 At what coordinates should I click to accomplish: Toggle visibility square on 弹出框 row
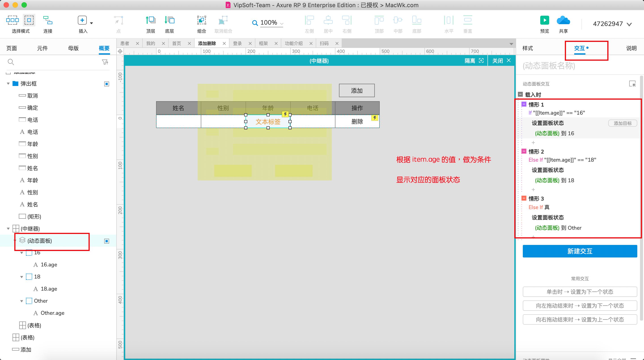click(107, 84)
